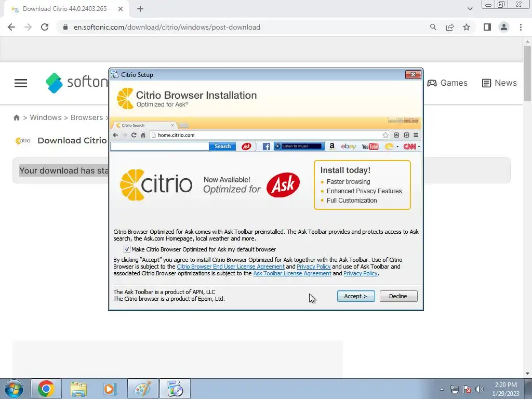Viewport: 532px width, 399px height.
Task: Open the media player from the taskbar
Action: 110,389
